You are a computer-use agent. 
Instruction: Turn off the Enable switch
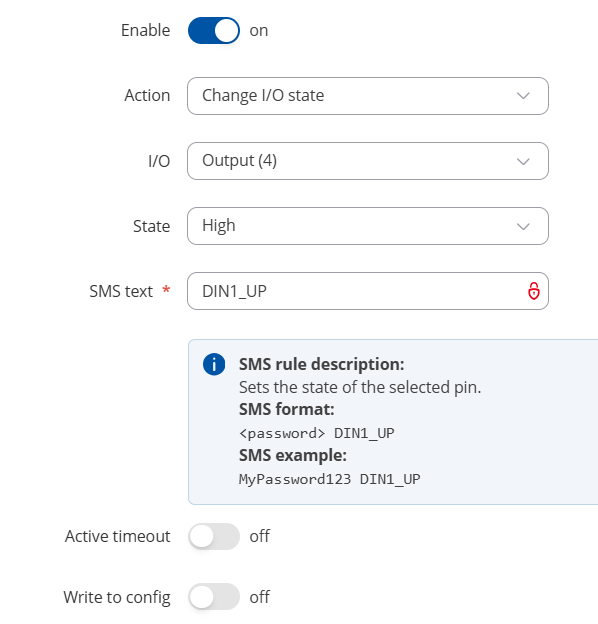coord(214,31)
